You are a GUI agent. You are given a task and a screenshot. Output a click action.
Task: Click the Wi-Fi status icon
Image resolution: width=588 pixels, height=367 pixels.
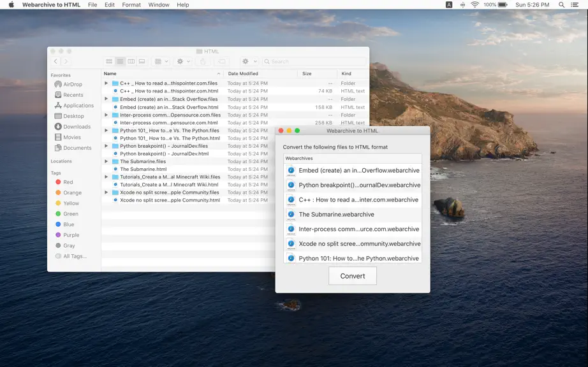[474, 4]
